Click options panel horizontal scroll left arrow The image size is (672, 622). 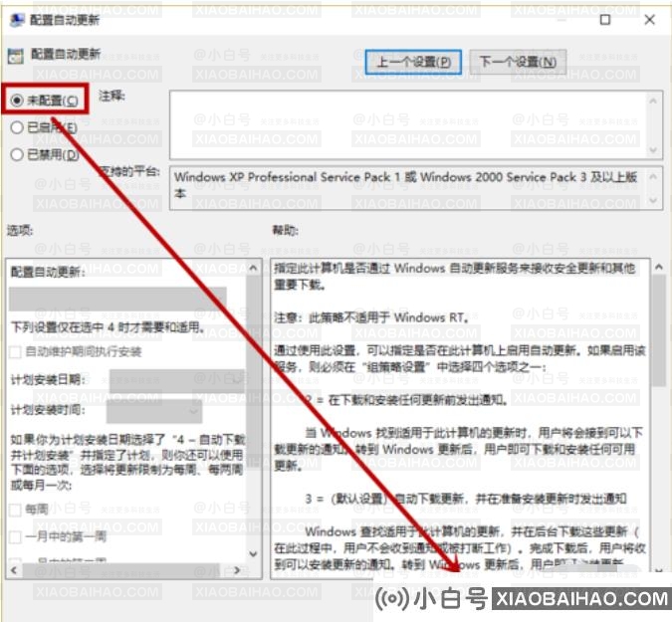tap(14, 570)
